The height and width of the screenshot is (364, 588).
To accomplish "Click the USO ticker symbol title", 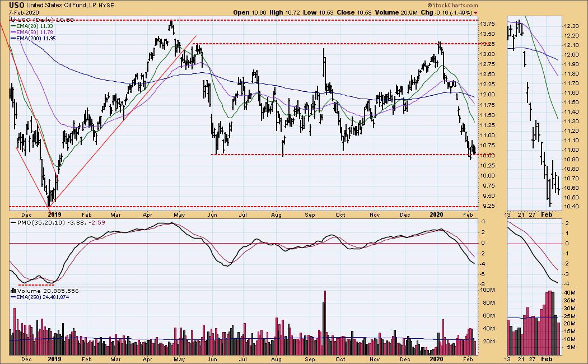I will (17, 5).
